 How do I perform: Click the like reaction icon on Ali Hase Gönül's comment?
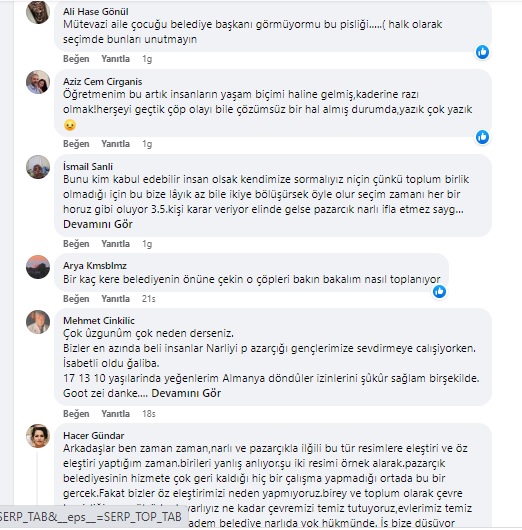[482, 52]
